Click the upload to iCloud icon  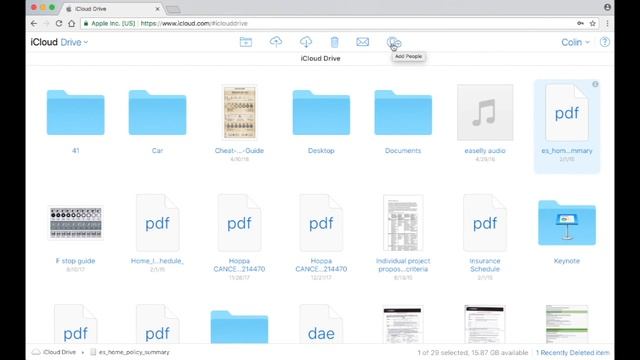(x=276, y=42)
